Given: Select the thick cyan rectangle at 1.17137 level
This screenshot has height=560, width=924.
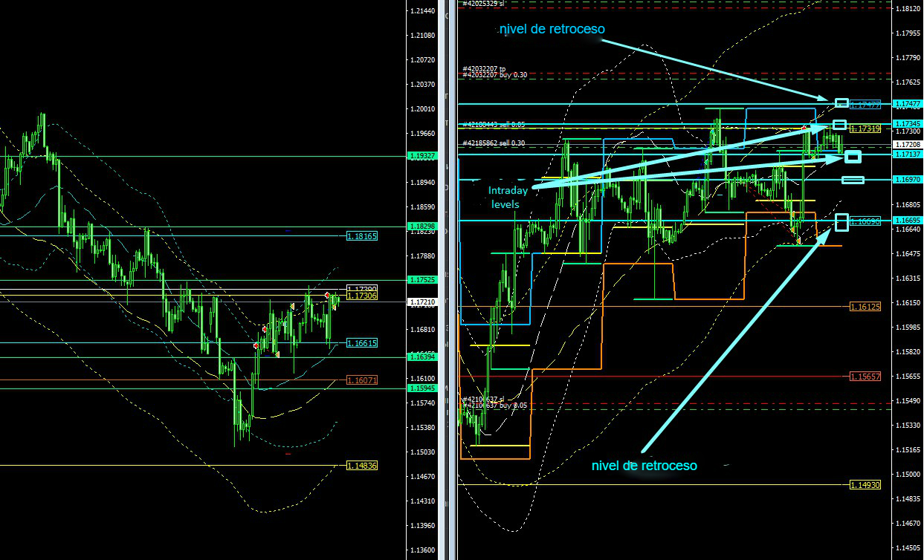Looking at the screenshot, I should click(853, 156).
